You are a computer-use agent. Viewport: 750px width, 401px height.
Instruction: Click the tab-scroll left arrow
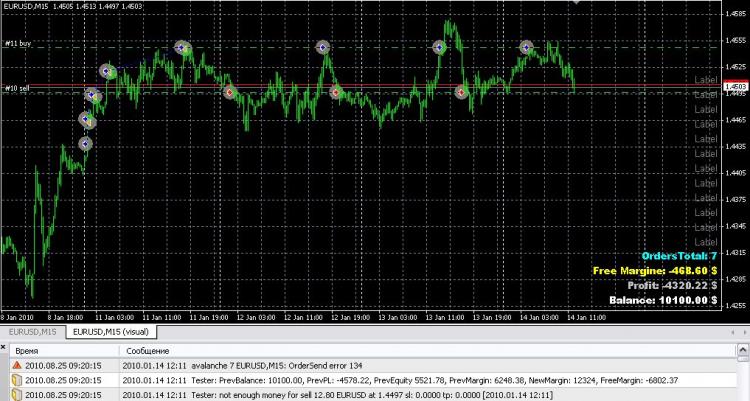(x=732, y=332)
